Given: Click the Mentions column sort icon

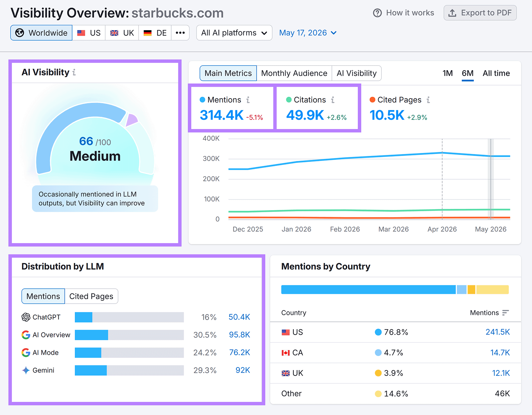Looking at the screenshot, I should coord(505,313).
